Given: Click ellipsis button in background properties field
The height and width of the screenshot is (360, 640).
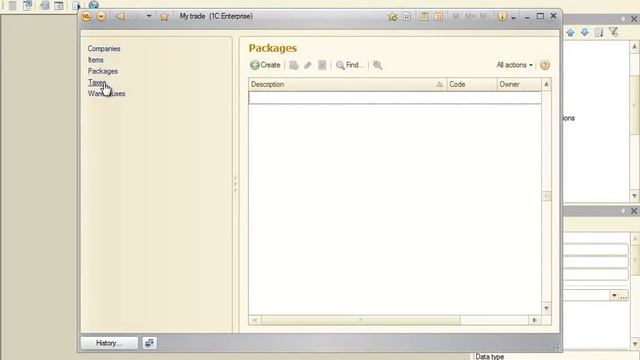Looking at the screenshot, I should (624, 296).
